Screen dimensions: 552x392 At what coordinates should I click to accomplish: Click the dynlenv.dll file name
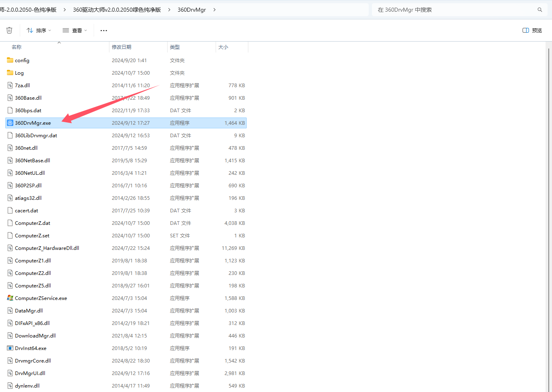27,386
